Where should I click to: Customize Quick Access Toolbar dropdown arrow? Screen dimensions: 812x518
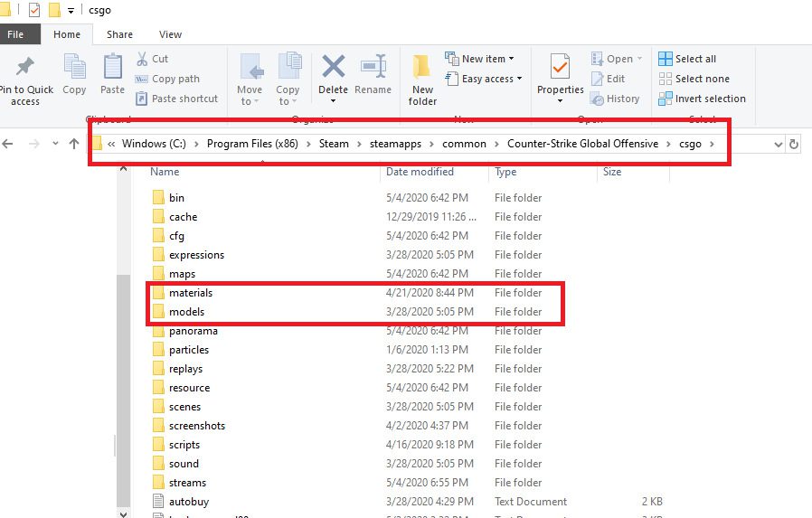71,10
